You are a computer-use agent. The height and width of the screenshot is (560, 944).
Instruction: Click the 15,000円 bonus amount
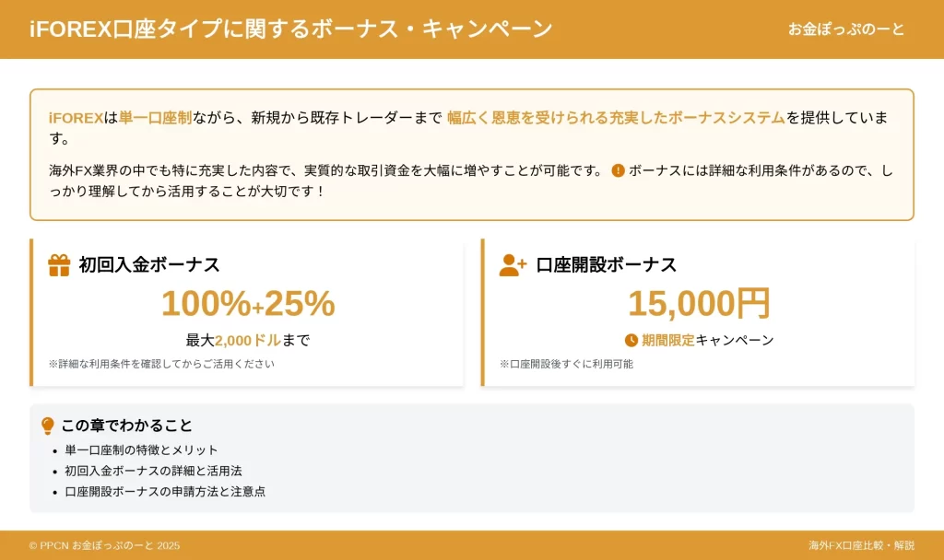(x=699, y=303)
